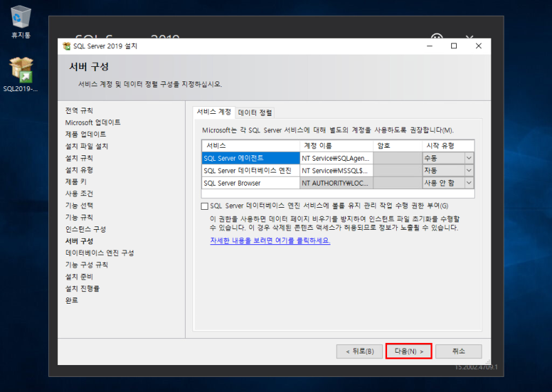Open startup type dropdown for SQL Server Browser

click(x=469, y=183)
